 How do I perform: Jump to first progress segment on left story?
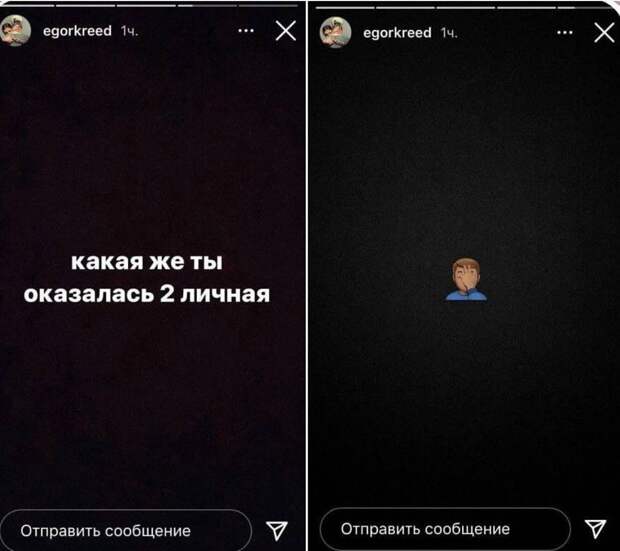pos(26,6)
